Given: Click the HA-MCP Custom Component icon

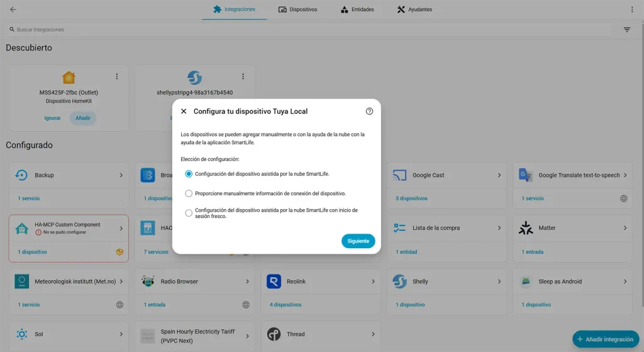Looking at the screenshot, I should pos(21,228).
